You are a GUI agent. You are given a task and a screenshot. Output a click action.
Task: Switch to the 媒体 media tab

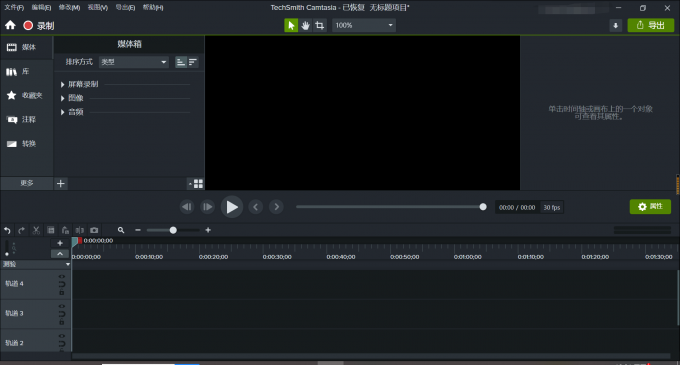(26, 47)
